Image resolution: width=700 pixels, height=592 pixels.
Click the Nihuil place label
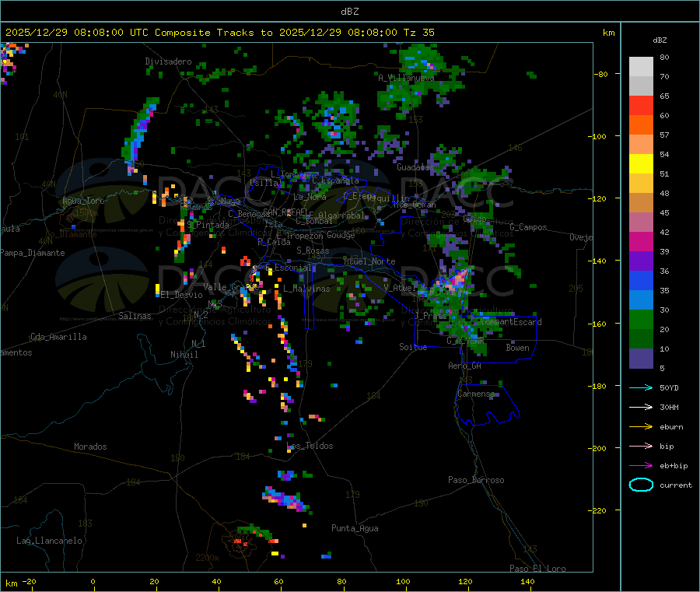(x=184, y=355)
